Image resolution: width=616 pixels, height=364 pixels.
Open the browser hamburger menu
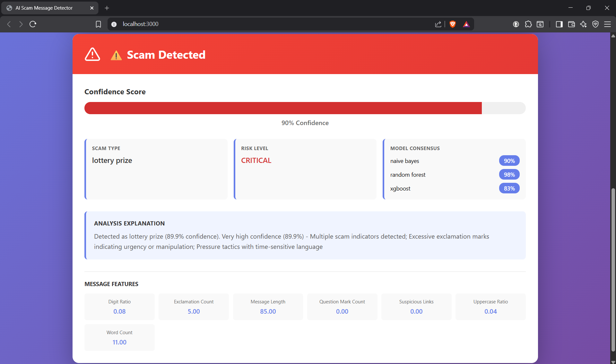[x=607, y=24]
